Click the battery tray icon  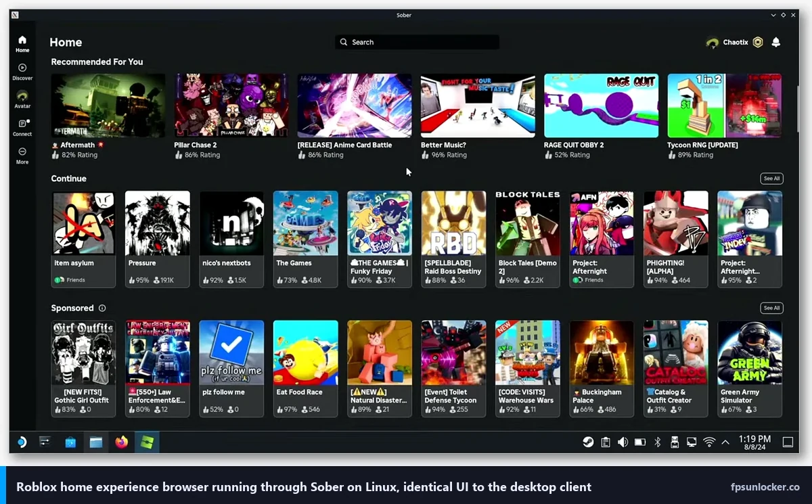point(639,442)
